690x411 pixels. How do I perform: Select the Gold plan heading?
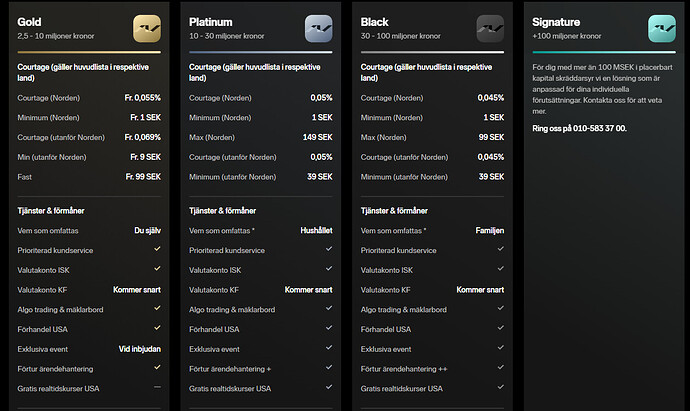(x=30, y=22)
